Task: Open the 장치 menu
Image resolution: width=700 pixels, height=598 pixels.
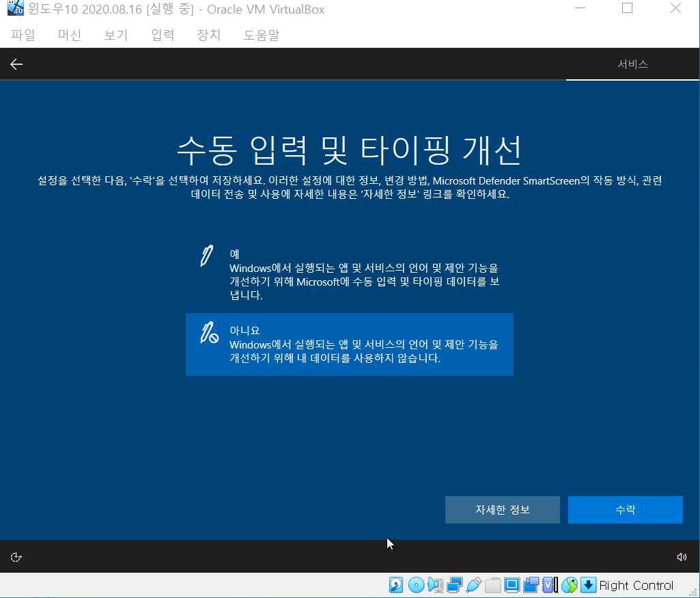Action: point(209,35)
